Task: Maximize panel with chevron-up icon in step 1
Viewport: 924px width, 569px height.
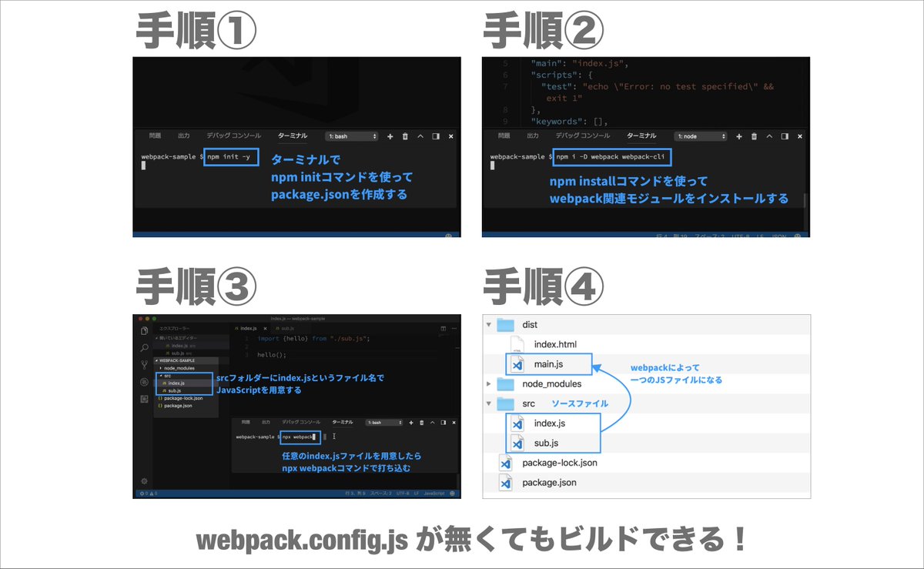Action: pyautogui.click(x=420, y=136)
